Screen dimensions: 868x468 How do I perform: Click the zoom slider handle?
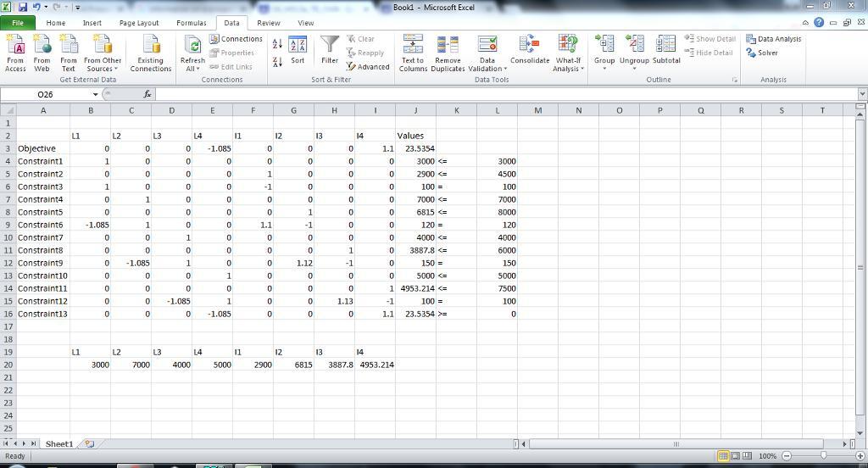[x=824, y=456]
